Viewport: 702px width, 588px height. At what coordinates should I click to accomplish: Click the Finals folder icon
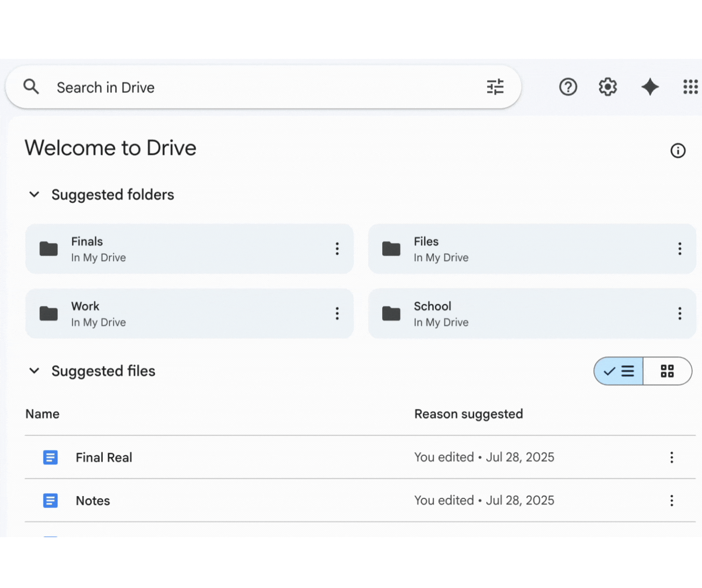click(x=49, y=249)
